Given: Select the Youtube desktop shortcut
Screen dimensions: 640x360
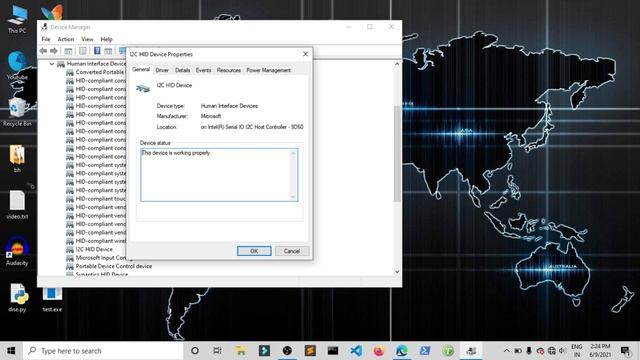Looking at the screenshot, I should coord(17,65).
